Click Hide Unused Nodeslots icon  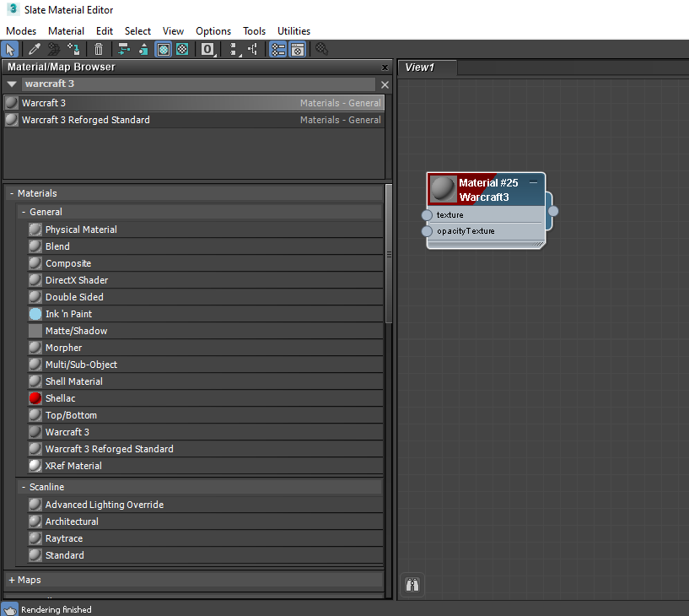point(143,49)
